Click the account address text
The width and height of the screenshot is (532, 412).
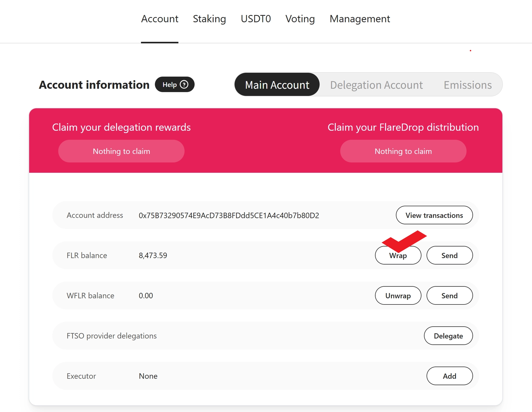[x=229, y=215]
